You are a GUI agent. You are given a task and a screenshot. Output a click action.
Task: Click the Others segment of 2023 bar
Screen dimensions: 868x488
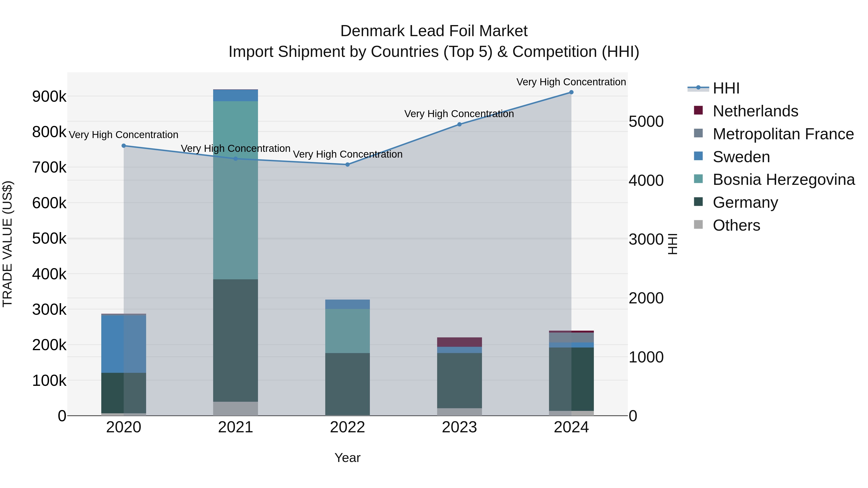459,412
